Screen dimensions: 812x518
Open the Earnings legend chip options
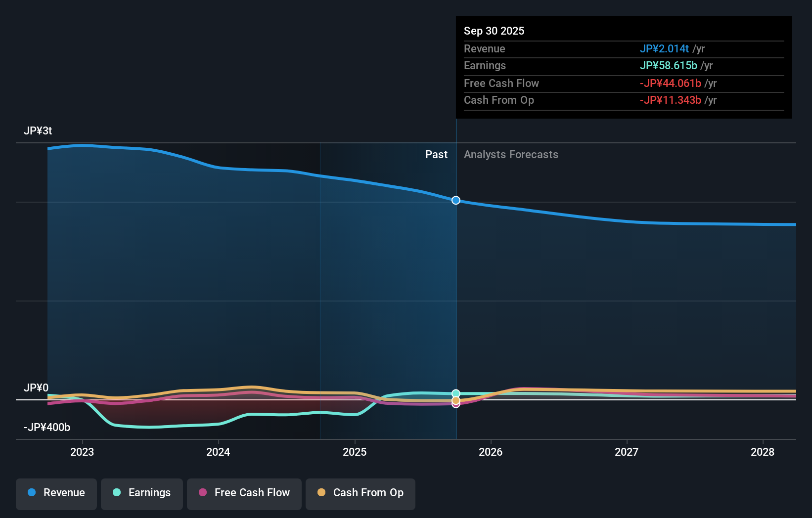click(x=141, y=494)
